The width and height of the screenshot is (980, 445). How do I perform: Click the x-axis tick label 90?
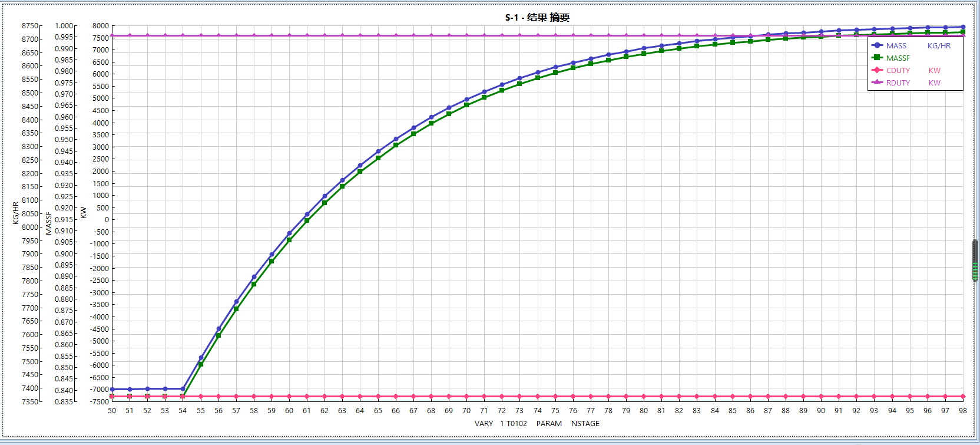coord(821,410)
